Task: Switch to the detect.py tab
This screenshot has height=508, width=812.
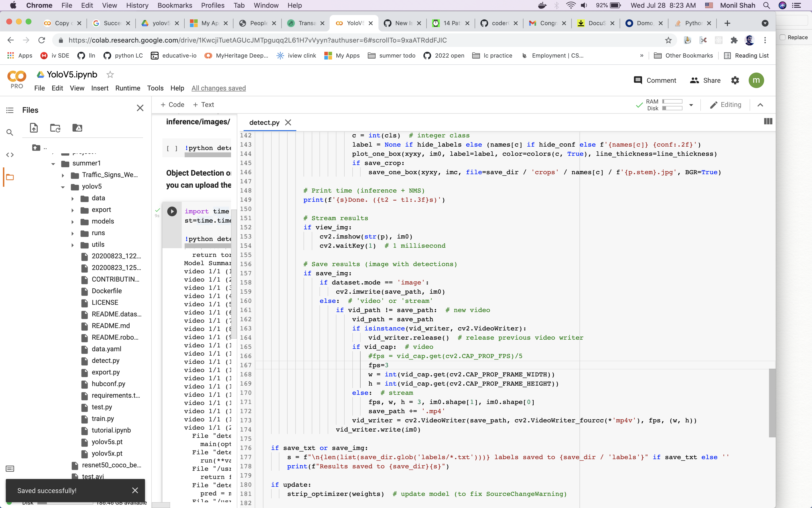Action: coord(264,123)
